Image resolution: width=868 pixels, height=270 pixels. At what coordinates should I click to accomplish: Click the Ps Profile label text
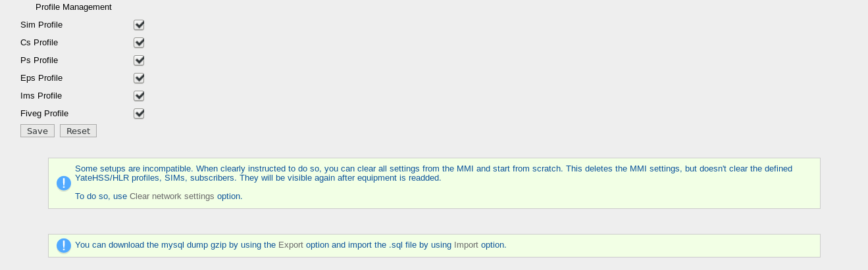click(x=39, y=60)
